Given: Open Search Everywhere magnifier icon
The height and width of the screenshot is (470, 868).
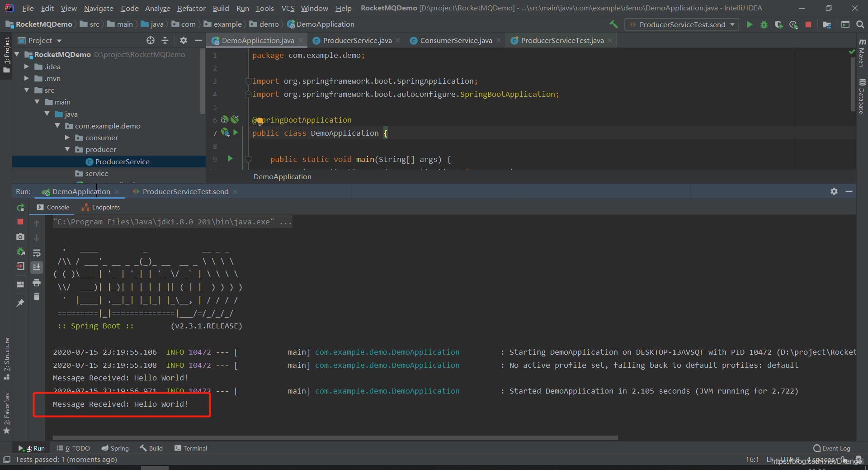Looking at the screenshot, I should pos(860,24).
